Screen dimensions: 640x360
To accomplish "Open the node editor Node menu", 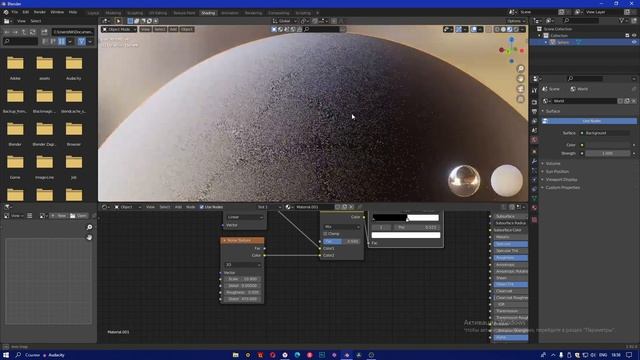I will (x=191, y=207).
